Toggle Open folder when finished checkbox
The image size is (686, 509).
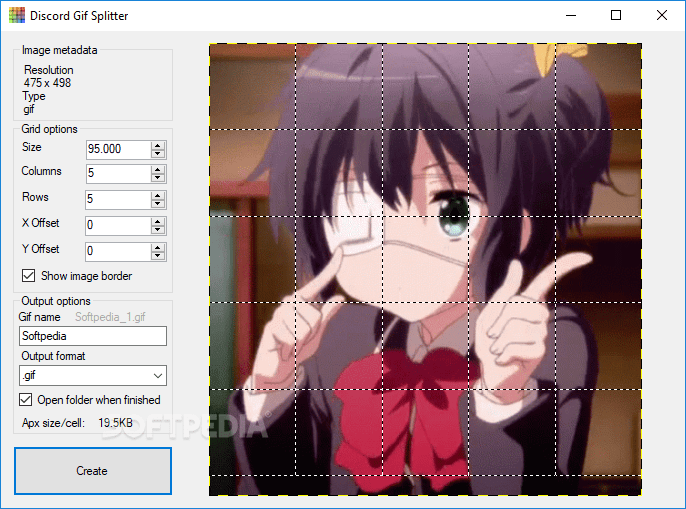point(25,400)
